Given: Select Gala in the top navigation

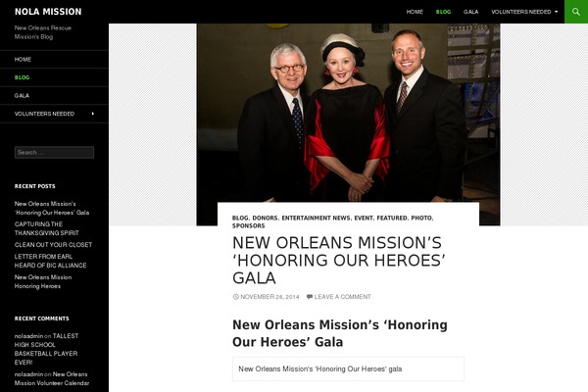Looking at the screenshot, I should click(x=470, y=12).
